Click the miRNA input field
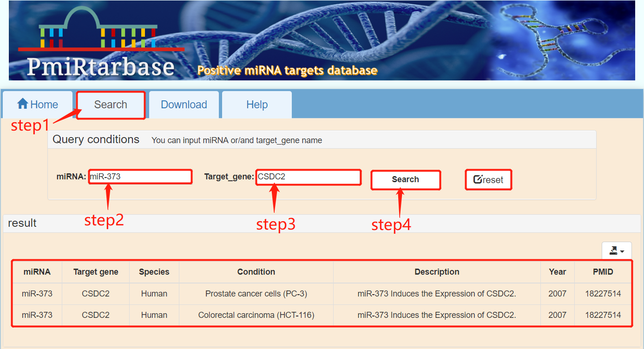Screen dimensions: 644x349 point(140,177)
